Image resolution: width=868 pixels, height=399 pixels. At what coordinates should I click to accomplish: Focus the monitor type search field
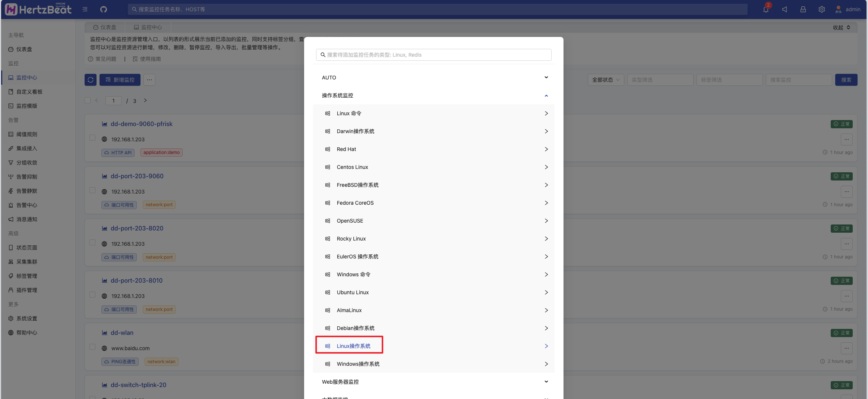point(434,55)
